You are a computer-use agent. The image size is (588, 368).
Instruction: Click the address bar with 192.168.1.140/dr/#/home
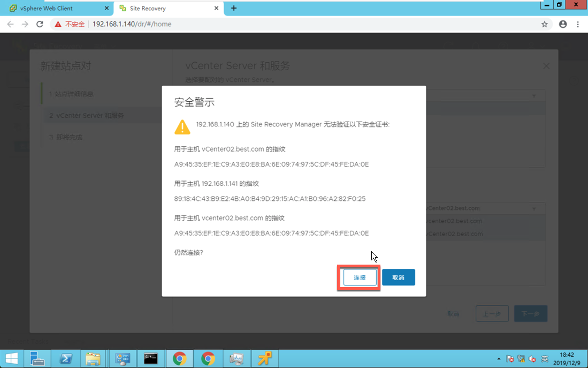pos(132,24)
